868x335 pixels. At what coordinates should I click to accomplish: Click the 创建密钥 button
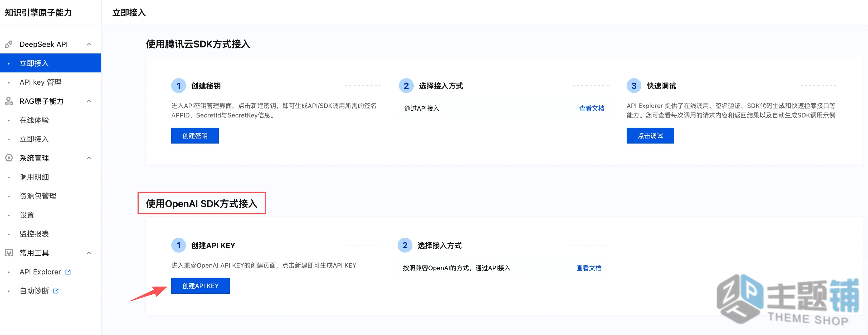(195, 136)
